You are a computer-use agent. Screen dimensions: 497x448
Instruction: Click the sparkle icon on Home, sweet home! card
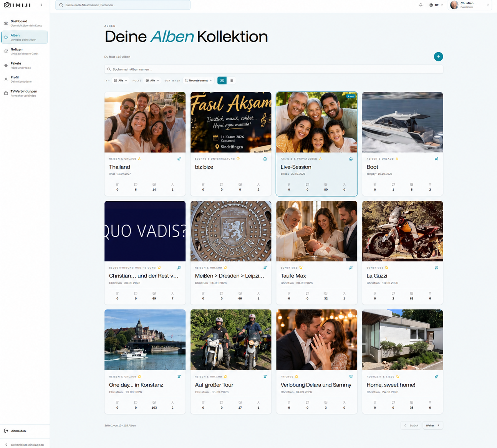tap(436, 377)
